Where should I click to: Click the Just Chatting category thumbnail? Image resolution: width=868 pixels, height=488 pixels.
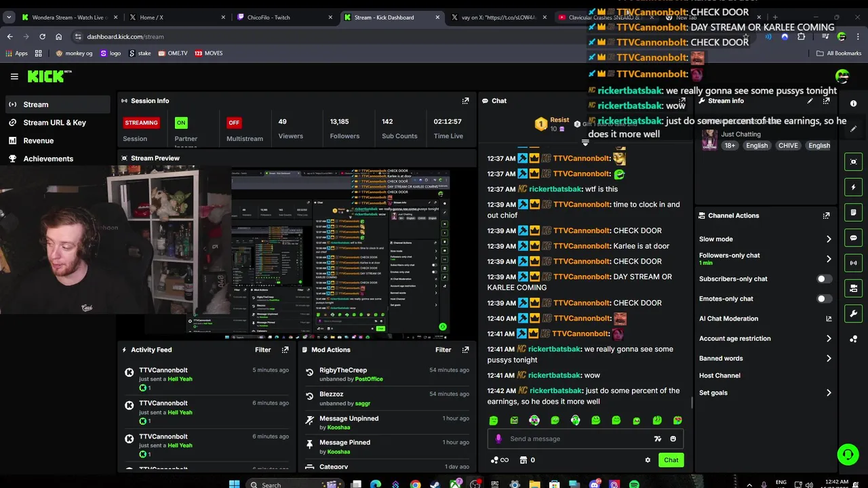coord(709,140)
